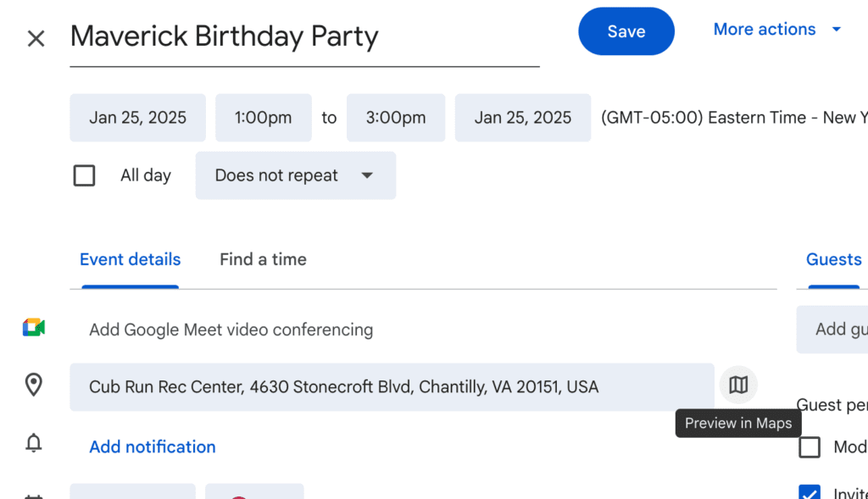
Task: Uncheck the Invite others guest permission checkbox
Action: [810, 492]
